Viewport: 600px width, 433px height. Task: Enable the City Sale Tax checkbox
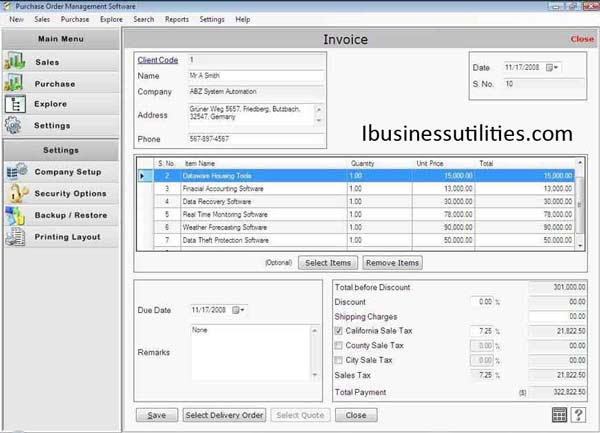point(338,360)
